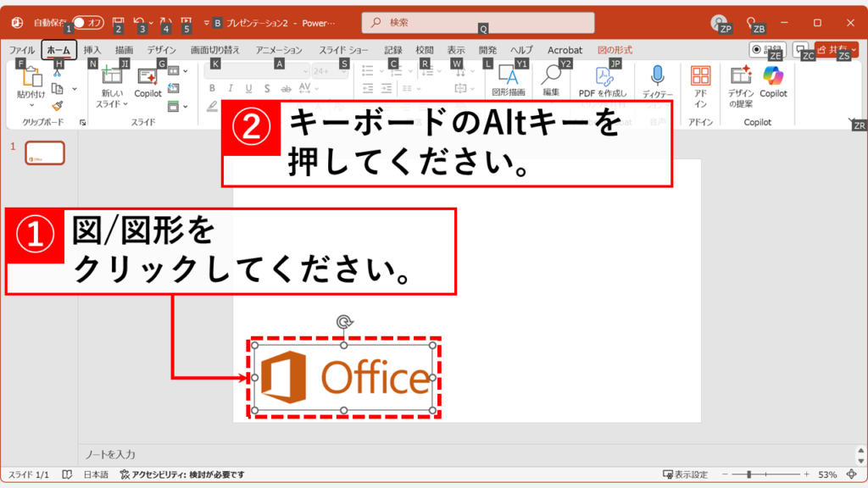Expand the 貼り付け options arrow
The image size is (868, 488).
[x=31, y=104]
